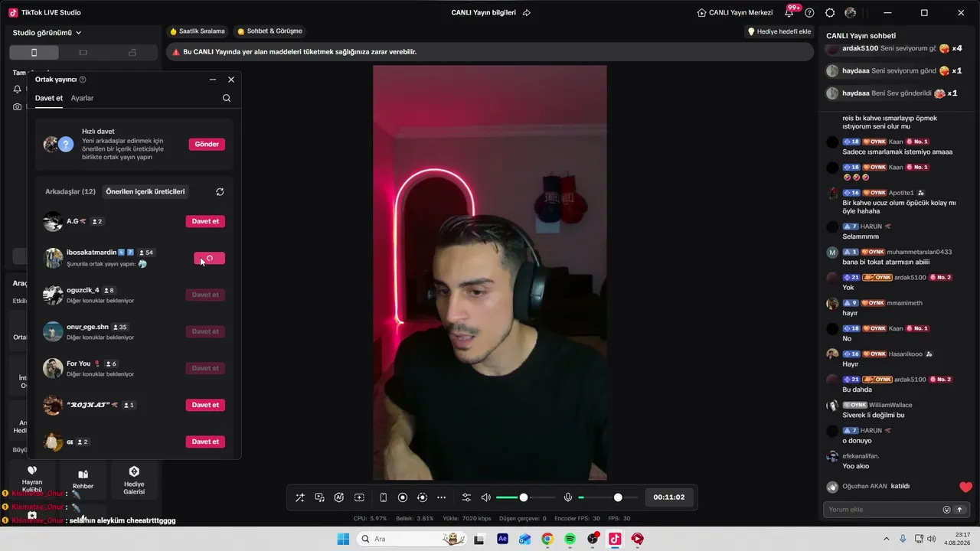Open the AI tool in the control bar
980x551 pixels.
(x=339, y=497)
